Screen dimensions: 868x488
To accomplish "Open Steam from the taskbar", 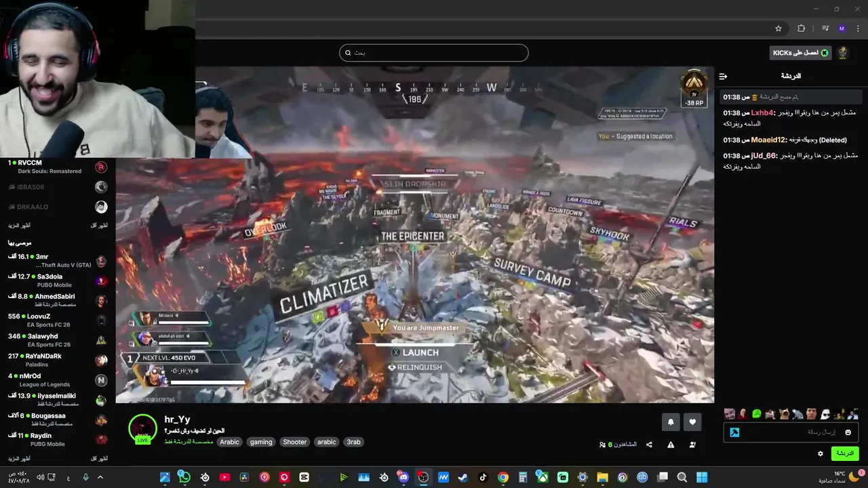I will click(463, 477).
